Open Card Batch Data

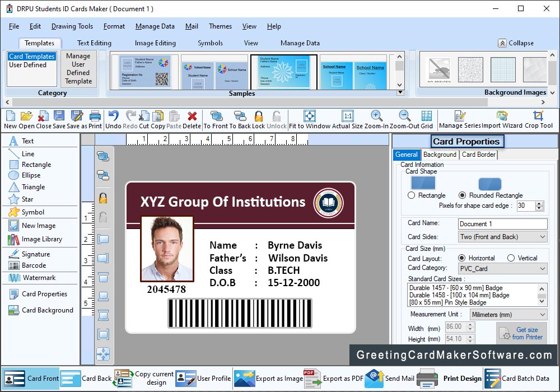coord(517,379)
